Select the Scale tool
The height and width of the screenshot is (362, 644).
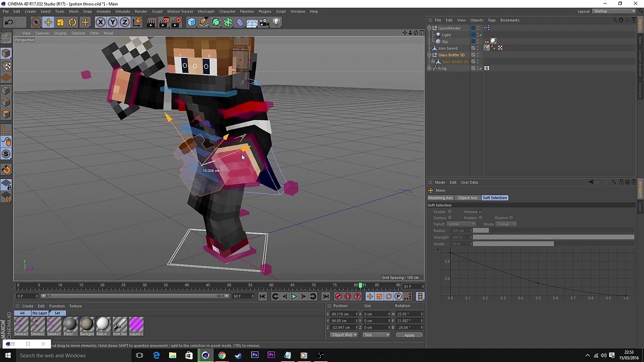click(60, 22)
